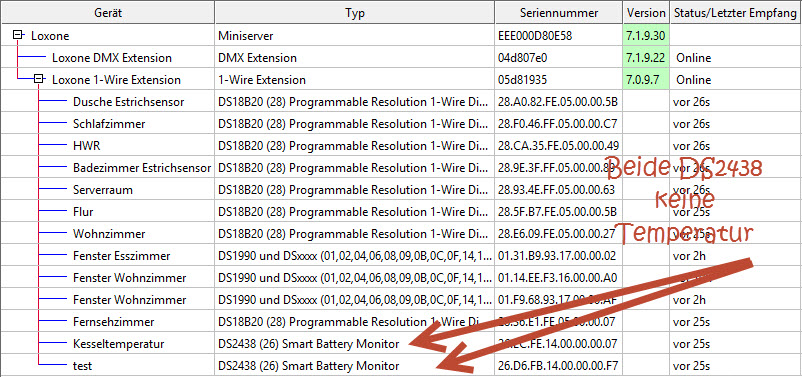
Task: Click Online status of DMX Extension
Action: 694,58
